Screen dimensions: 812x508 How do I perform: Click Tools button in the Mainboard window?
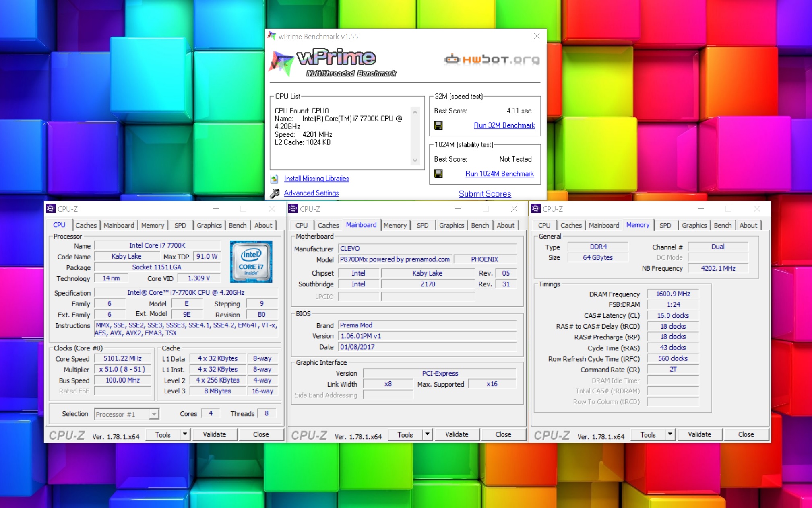pos(405,434)
